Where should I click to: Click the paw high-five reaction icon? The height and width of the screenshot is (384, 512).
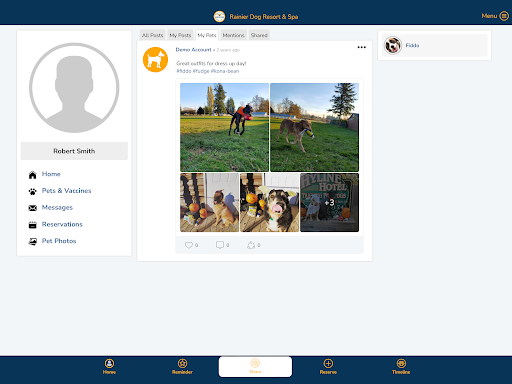pyautogui.click(x=251, y=245)
